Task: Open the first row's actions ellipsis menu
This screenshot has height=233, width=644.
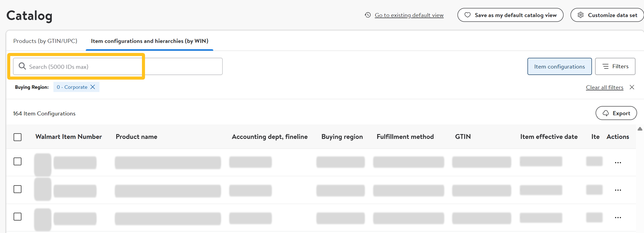Action: tap(618, 163)
